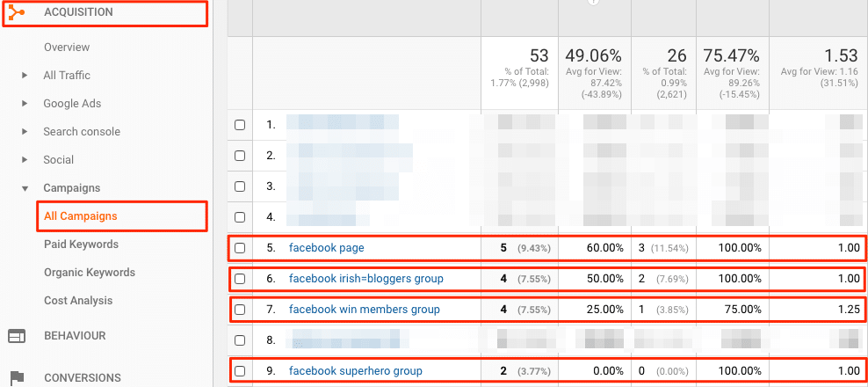Select All Campaigns in sidebar

click(x=81, y=216)
